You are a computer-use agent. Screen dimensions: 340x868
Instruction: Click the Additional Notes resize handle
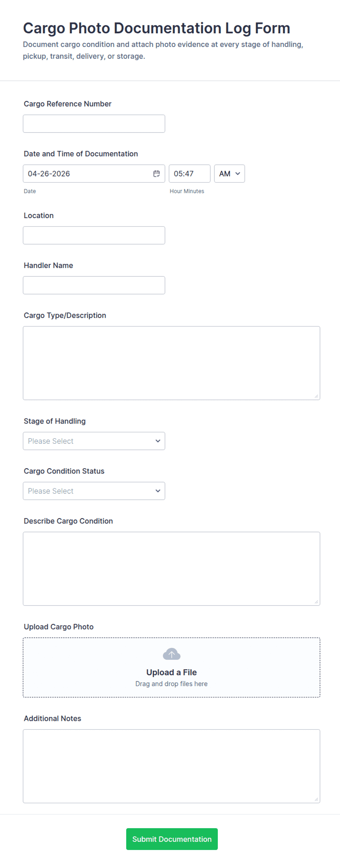(x=316, y=799)
